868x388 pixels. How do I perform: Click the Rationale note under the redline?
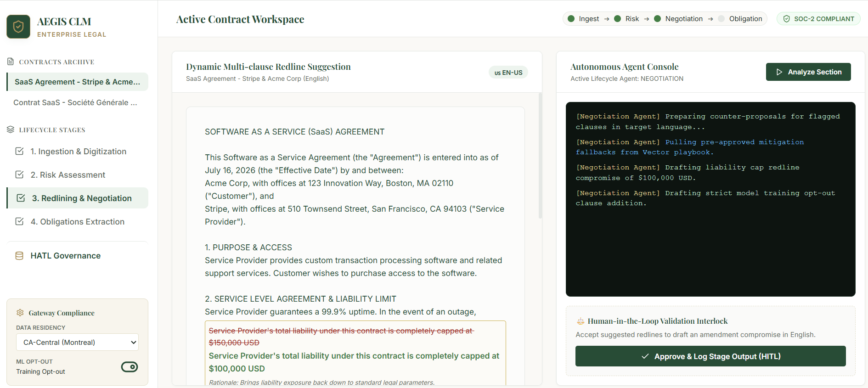(321, 382)
